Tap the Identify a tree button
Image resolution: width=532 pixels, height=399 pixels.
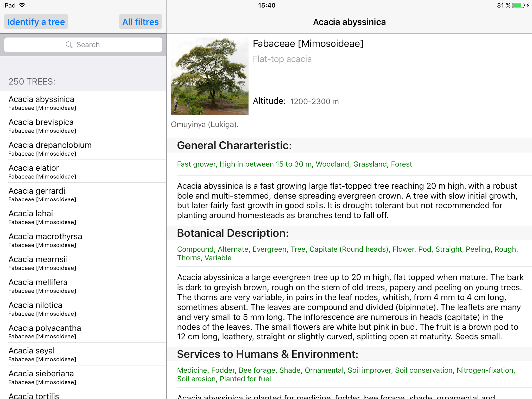(36, 22)
